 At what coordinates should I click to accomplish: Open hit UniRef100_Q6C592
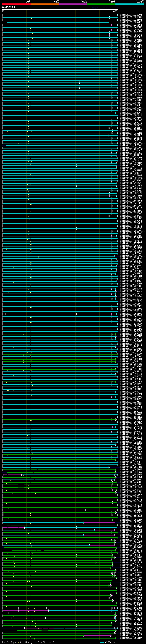pos(131,493)
